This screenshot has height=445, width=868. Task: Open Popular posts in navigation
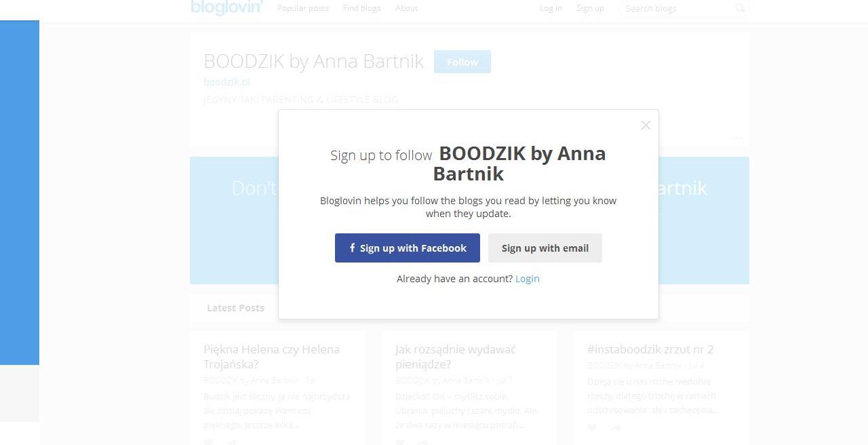click(303, 8)
